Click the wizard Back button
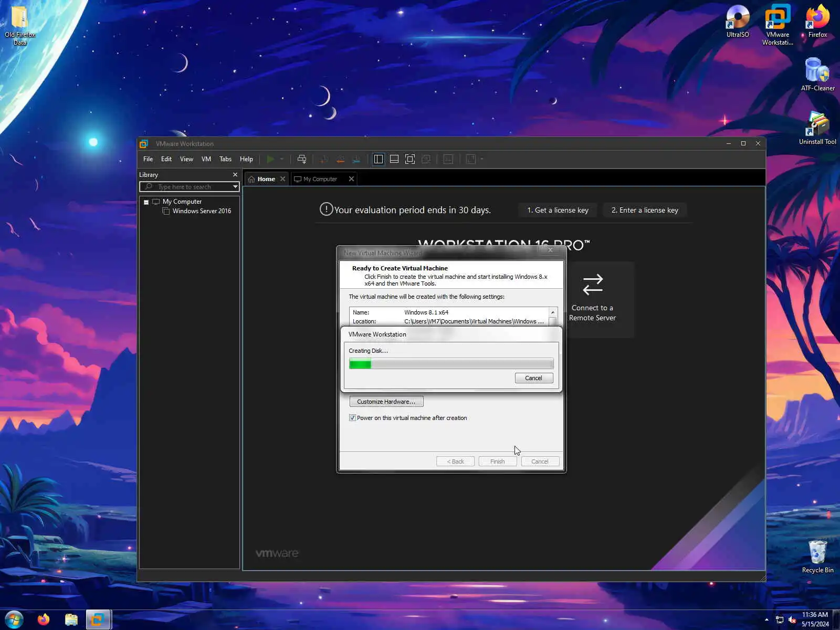 (455, 461)
